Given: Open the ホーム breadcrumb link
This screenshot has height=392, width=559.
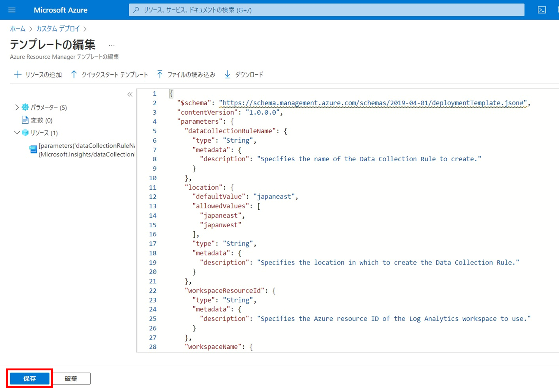Looking at the screenshot, I should coord(17,29).
